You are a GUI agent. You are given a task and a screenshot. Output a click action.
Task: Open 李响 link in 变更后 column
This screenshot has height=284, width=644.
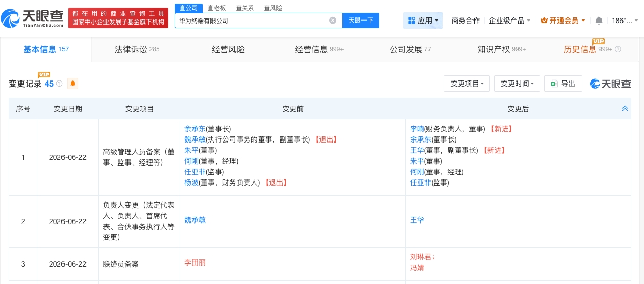pos(417,129)
